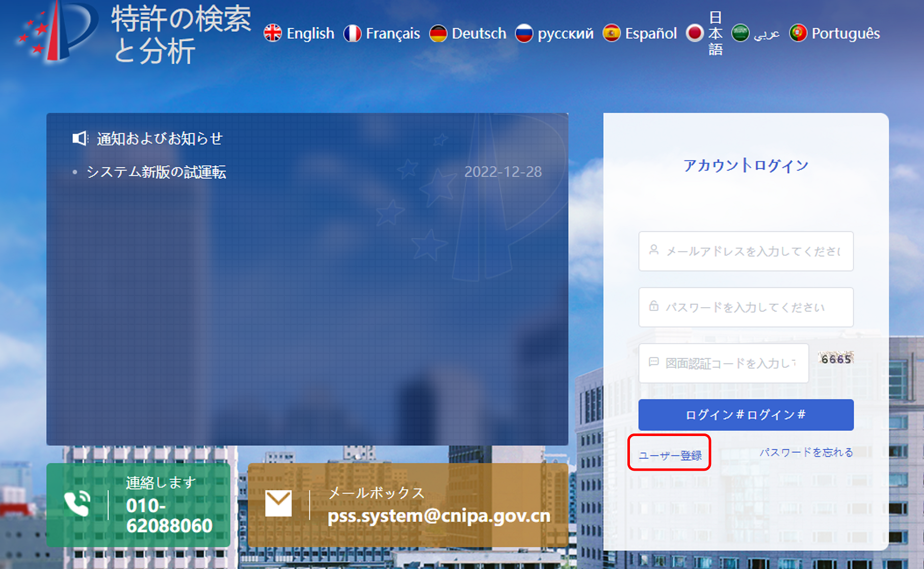Click the British flag icon for English
The height and width of the screenshot is (569, 924).
273,33
